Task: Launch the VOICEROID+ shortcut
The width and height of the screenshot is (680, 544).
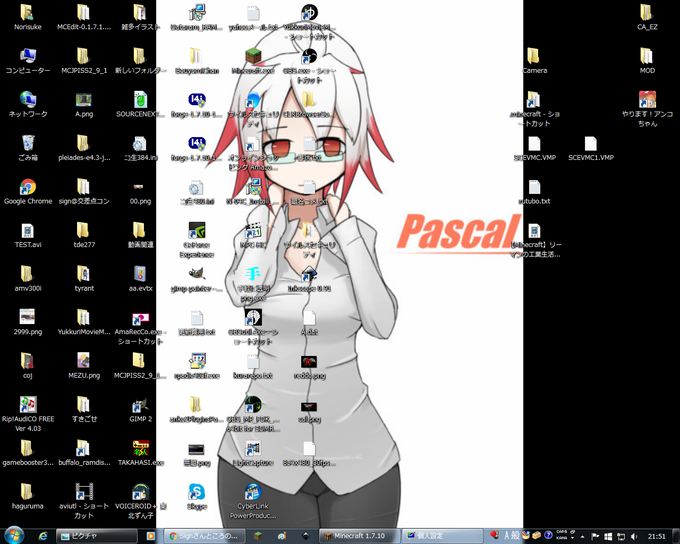Action: pos(140,501)
